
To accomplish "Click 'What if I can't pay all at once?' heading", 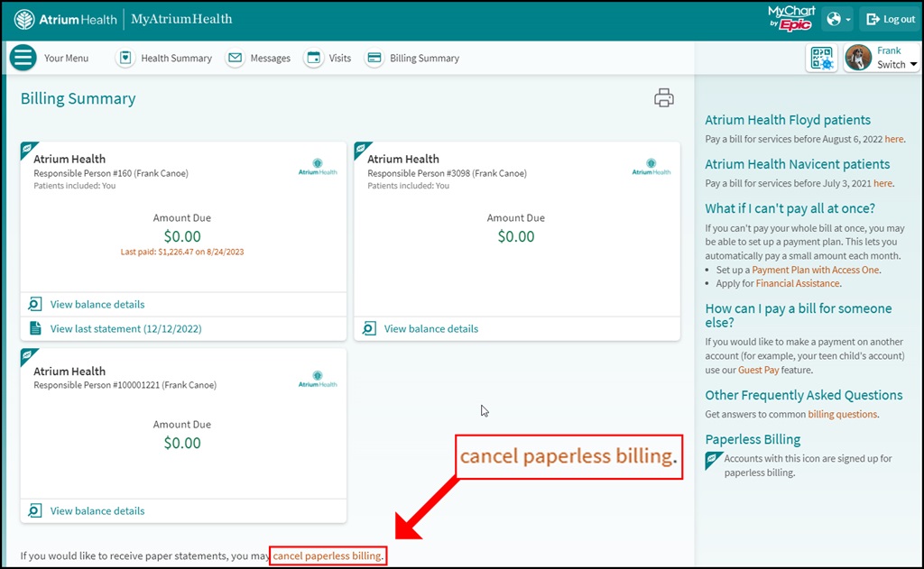I will (790, 208).
